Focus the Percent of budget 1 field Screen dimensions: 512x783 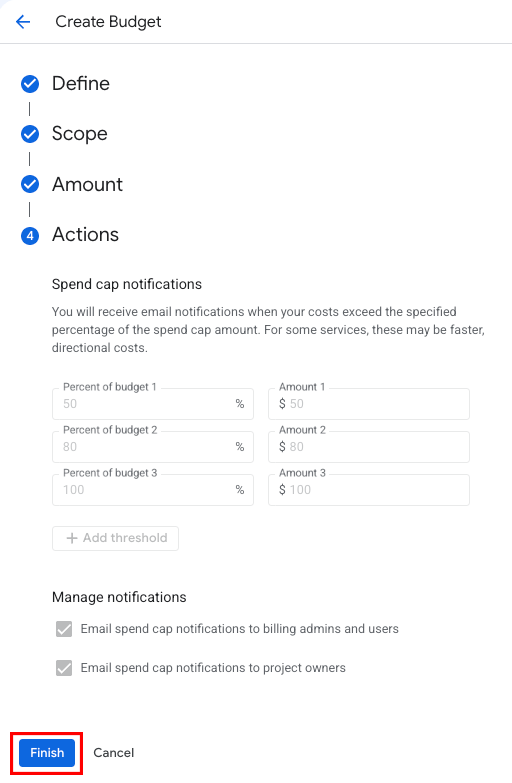point(153,403)
